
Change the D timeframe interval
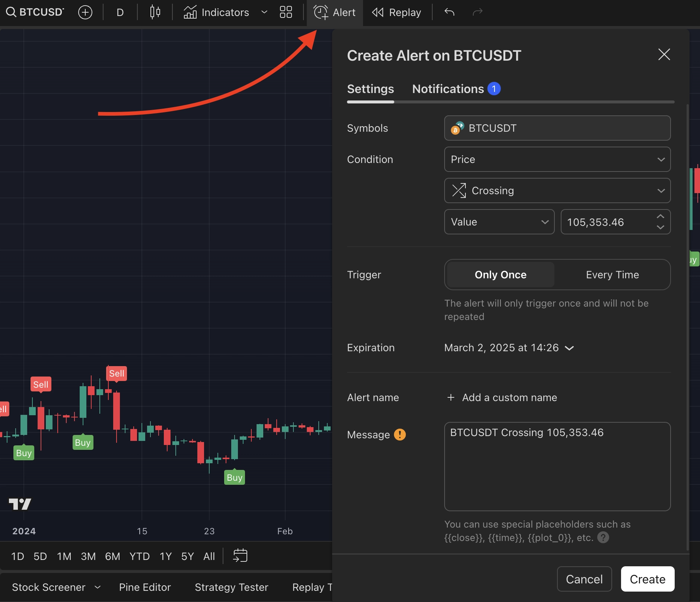[x=120, y=12]
